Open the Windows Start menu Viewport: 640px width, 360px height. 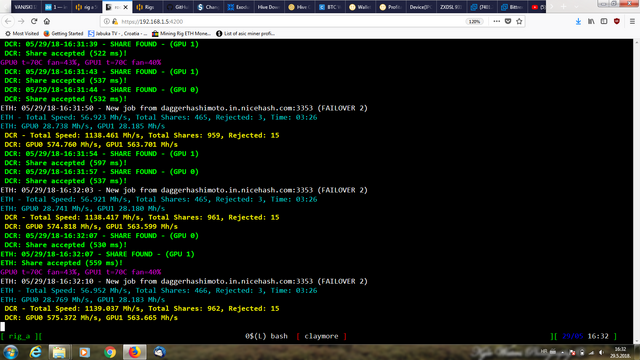pos(11,352)
